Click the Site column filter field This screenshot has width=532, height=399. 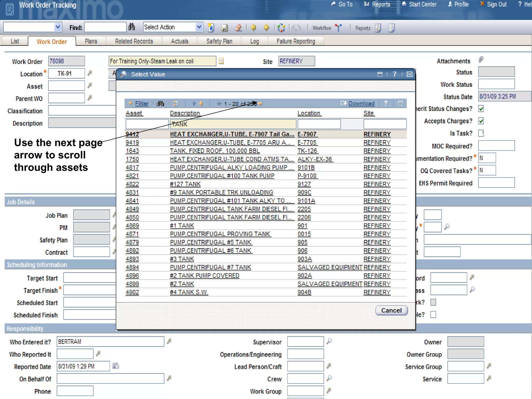click(385, 124)
